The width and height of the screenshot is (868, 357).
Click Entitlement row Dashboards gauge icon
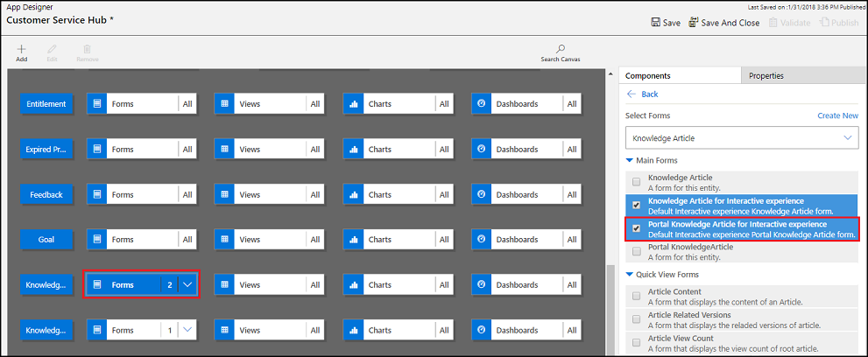tap(481, 104)
